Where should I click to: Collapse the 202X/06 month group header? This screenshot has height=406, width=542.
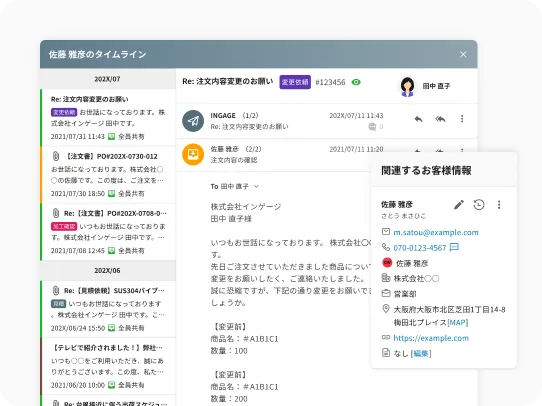click(x=108, y=270)
